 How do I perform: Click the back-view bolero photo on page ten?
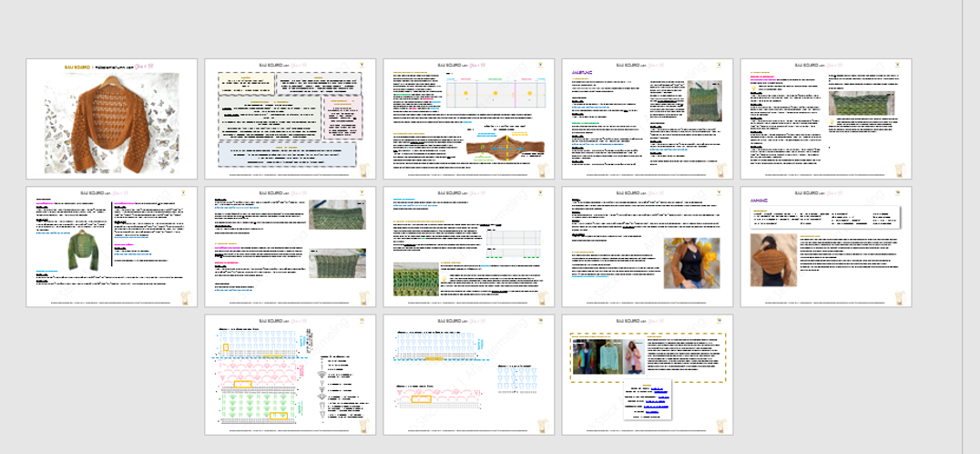[x=773, y=260]
